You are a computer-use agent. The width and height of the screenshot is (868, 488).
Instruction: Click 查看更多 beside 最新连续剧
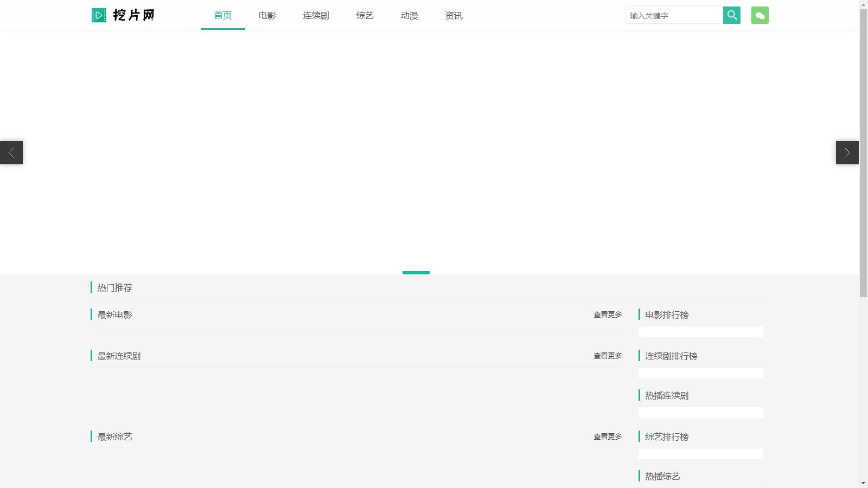[608, 356]
